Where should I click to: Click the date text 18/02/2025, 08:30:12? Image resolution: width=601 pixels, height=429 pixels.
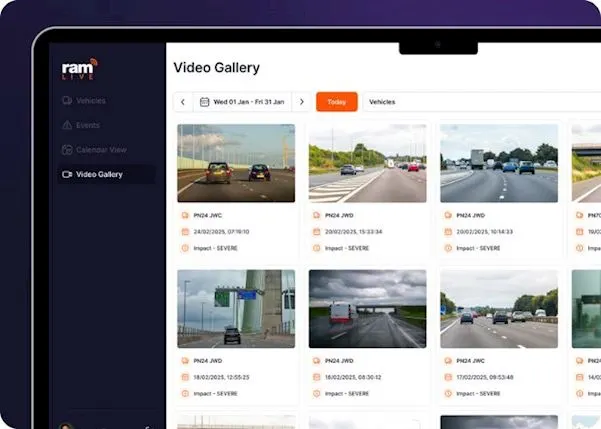tap(353, 377)
